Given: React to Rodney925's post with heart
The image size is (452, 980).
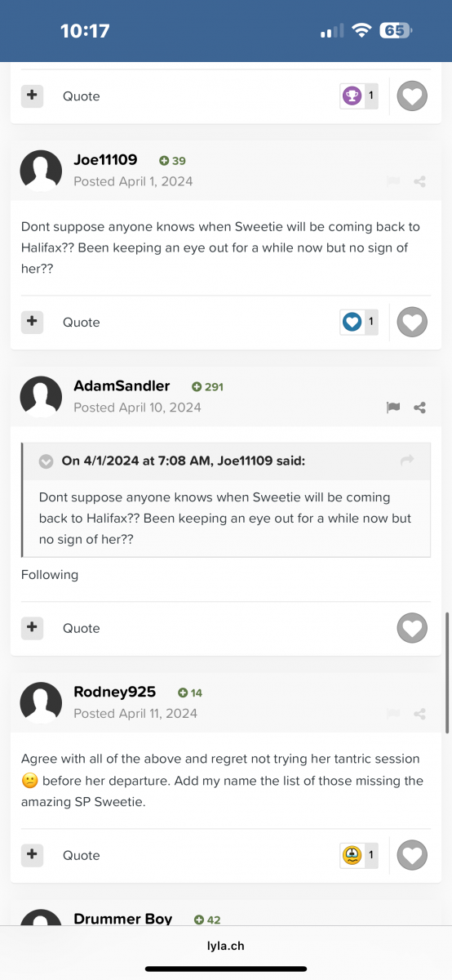Looking at the screenshot, I should pos(412,855).
